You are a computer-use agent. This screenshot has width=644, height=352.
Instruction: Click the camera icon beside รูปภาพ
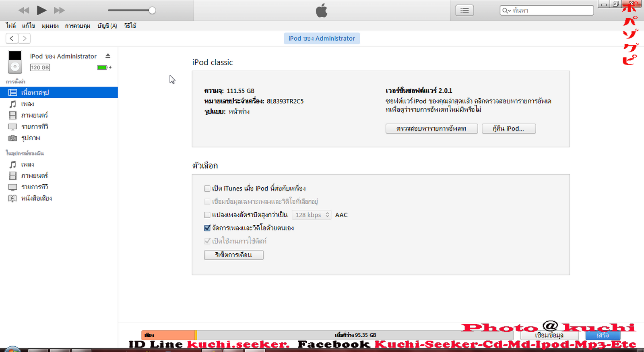click(x=13, y=138)
